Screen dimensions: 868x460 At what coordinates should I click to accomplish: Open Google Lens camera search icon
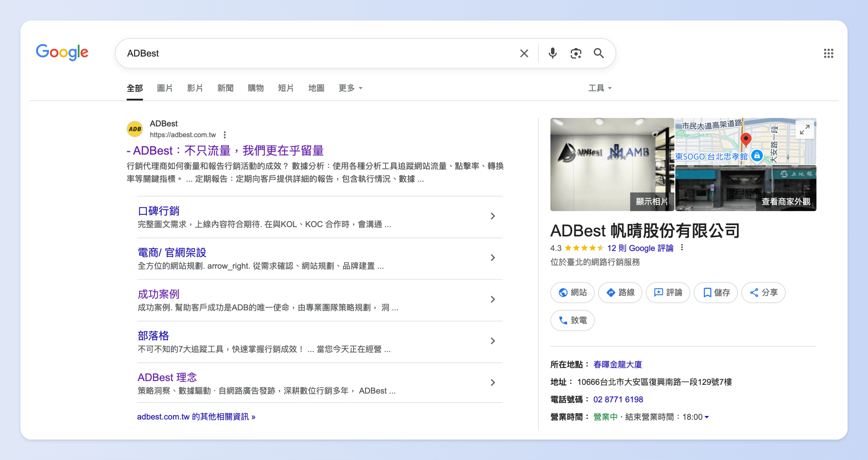click(576, 53)
